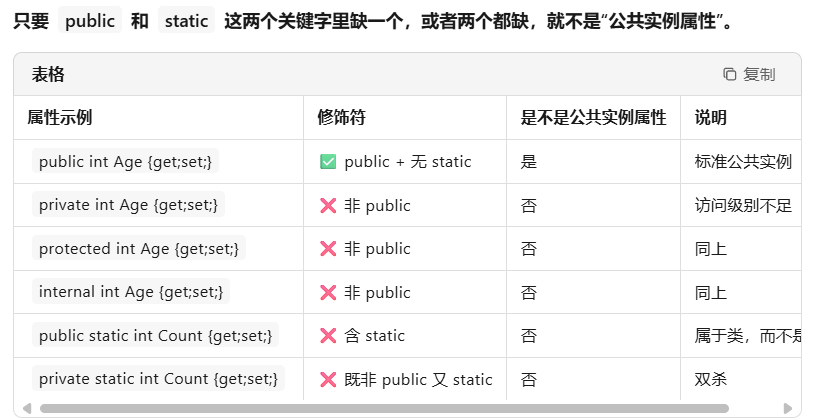The image size is (837, 420).
Task: Select the 修饰符 column header
Action: [x=342, y=117]
